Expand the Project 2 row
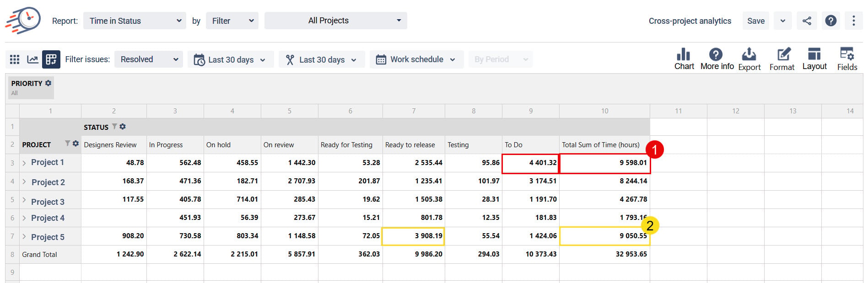The height and width of the screenshot is (283, 868). pyautogui.click(x=24, y=182)
